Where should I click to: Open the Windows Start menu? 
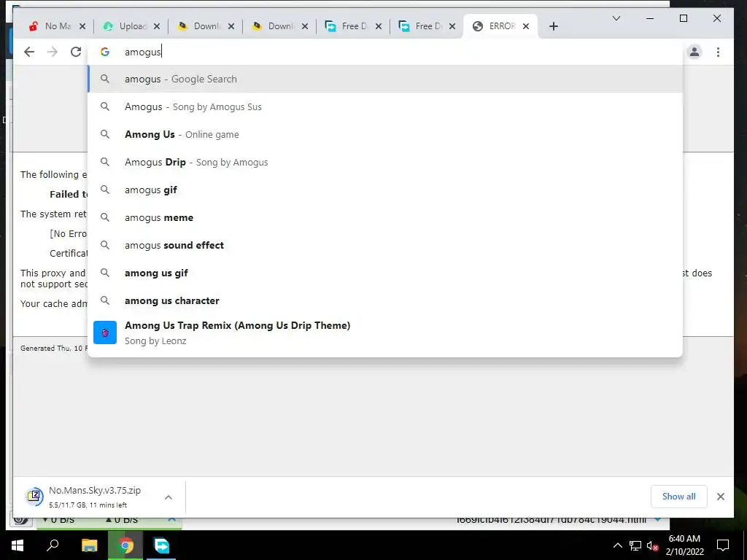click(x=18, y=545)
